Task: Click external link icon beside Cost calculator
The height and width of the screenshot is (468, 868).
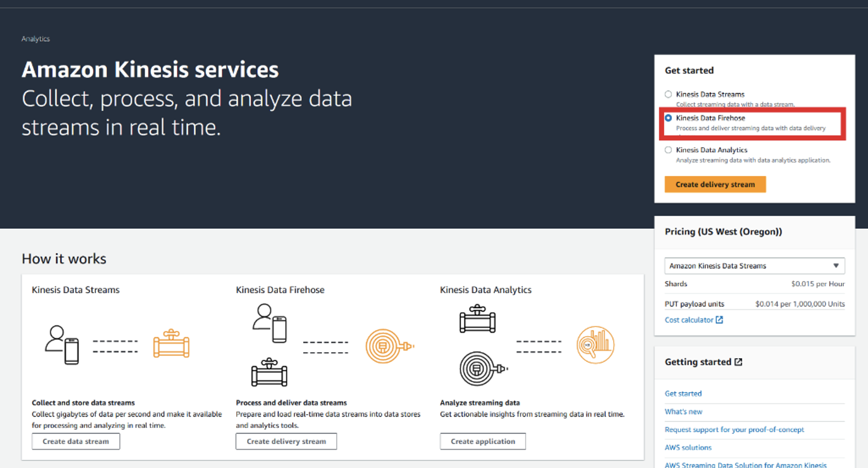Action: [719, 320]
